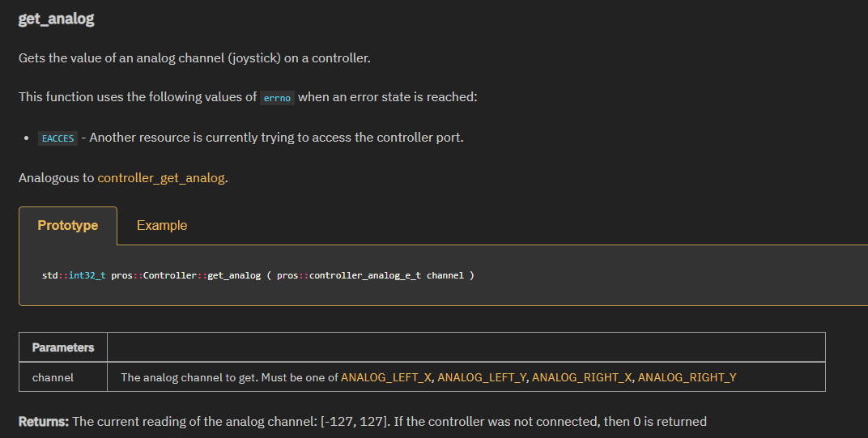The image size is (868, 438).
Task: Follow the ANALOG_LEFT_X link
Action: point(387,377)
